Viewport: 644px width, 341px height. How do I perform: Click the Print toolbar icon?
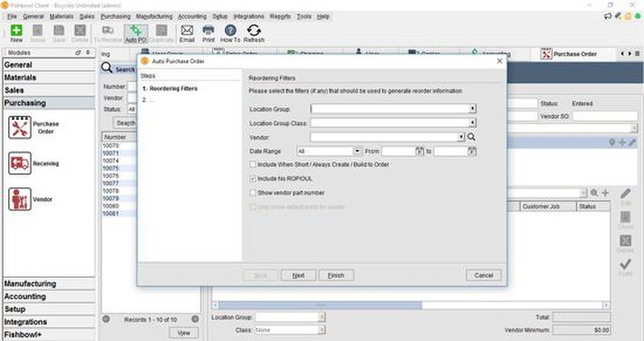(209, 34)
